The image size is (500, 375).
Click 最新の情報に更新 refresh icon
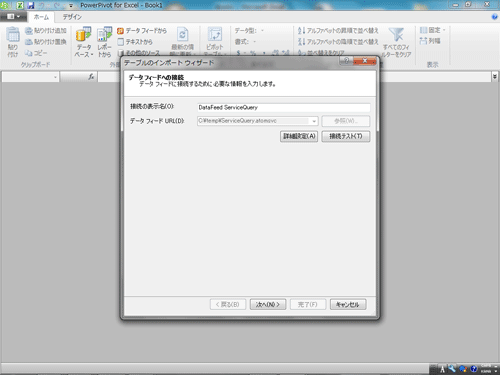tap(182, 34)
